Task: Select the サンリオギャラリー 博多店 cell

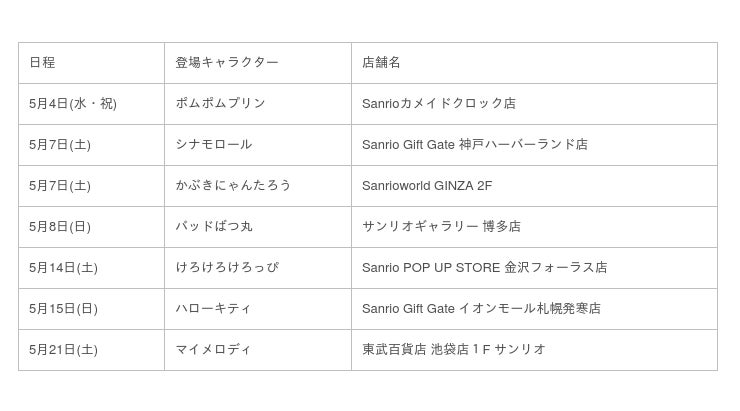Action: click(441, 226)
